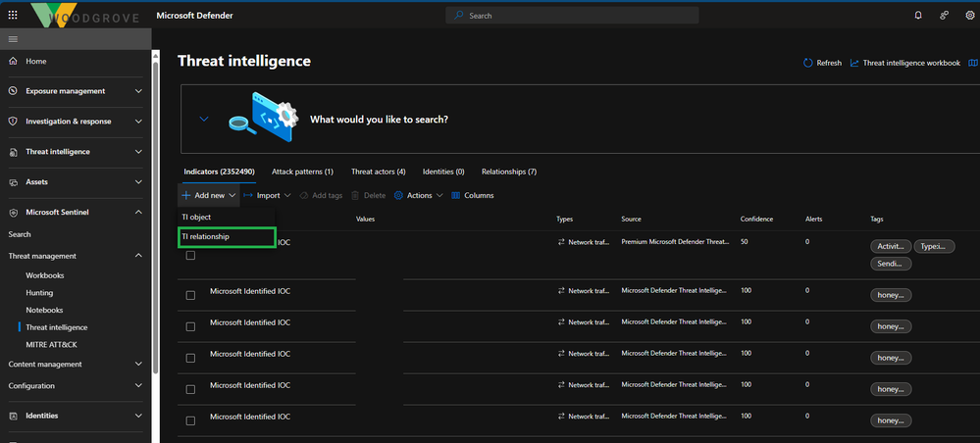Click the Assets icon in sidebar

[x=13, y=182]
